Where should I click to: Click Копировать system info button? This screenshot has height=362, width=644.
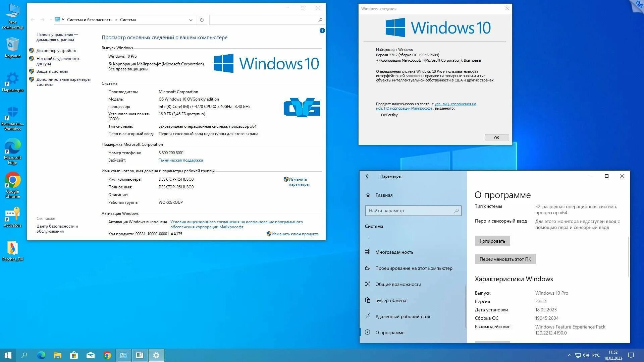pyautogui.click(x=493, y=240)
